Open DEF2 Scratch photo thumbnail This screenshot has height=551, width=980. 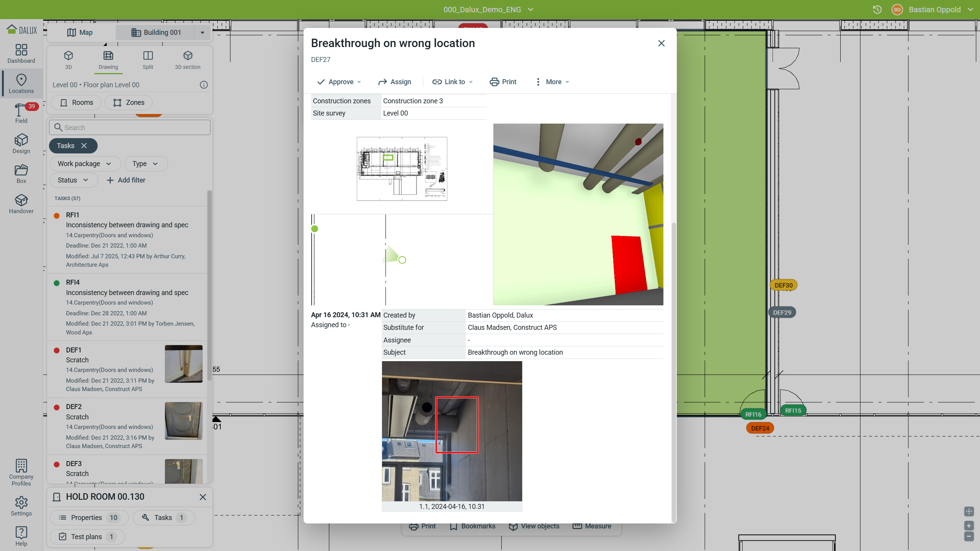184,421
